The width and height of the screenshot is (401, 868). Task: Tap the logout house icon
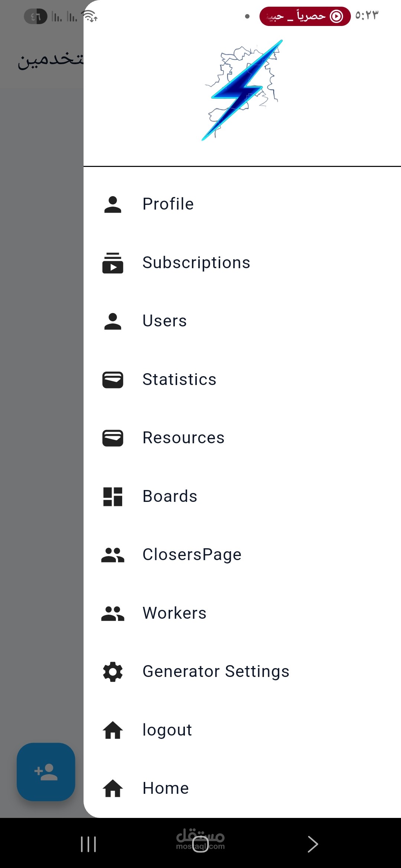[113, 730]
